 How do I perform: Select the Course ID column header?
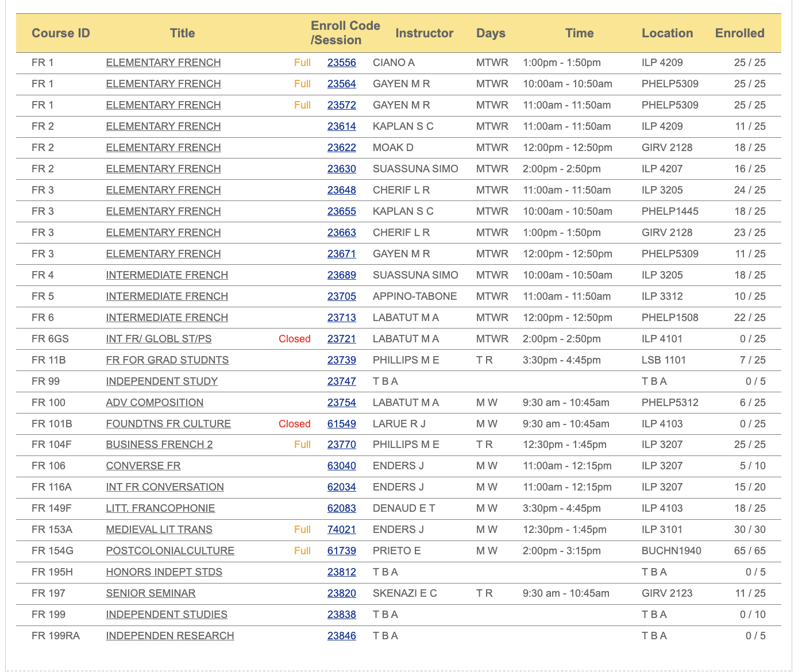(61, 33)
